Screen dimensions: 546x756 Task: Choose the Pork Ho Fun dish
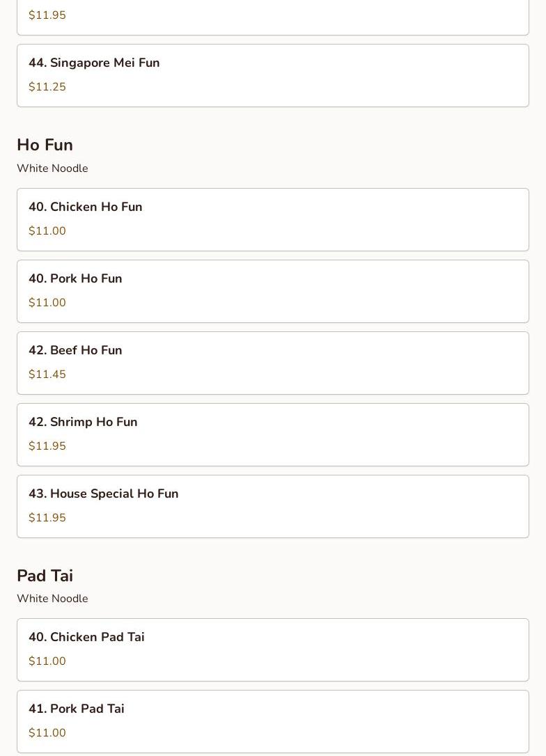(272, 291)
